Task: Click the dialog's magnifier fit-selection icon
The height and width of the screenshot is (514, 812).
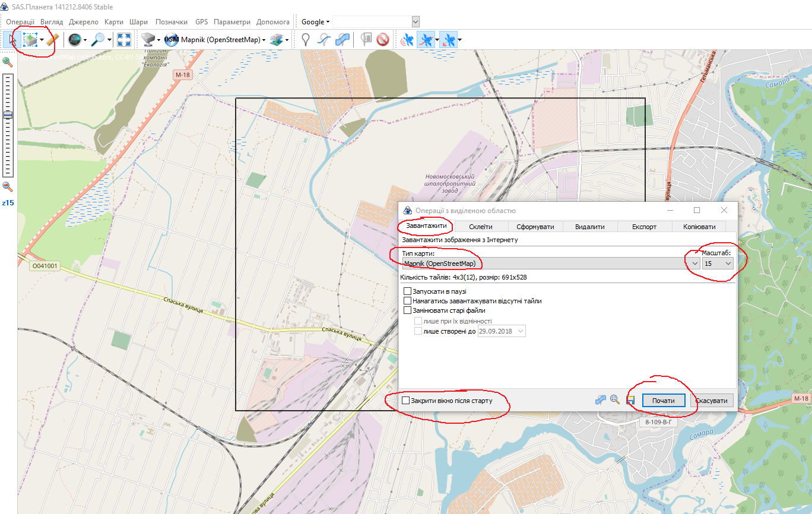Action: [x=615, y=400]
